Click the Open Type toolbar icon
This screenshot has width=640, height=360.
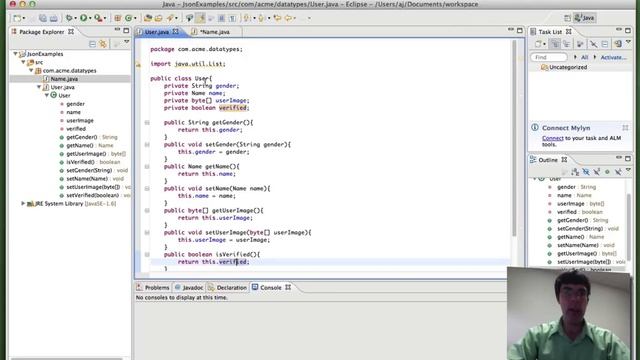pos(148,18)
